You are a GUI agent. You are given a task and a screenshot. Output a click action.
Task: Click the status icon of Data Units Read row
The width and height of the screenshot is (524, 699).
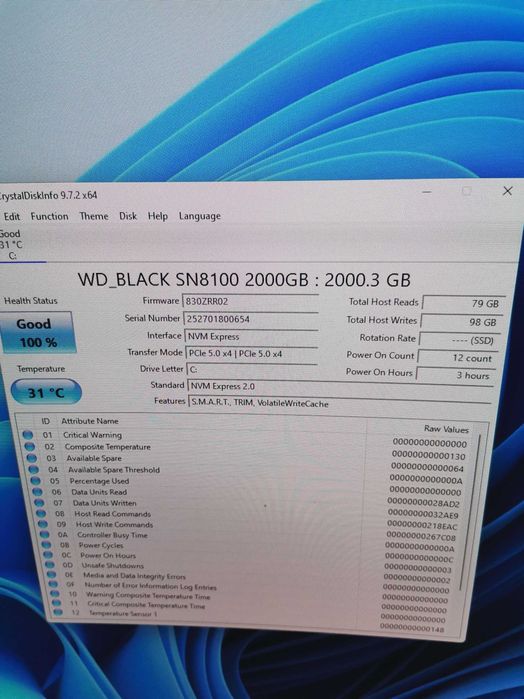37,492
